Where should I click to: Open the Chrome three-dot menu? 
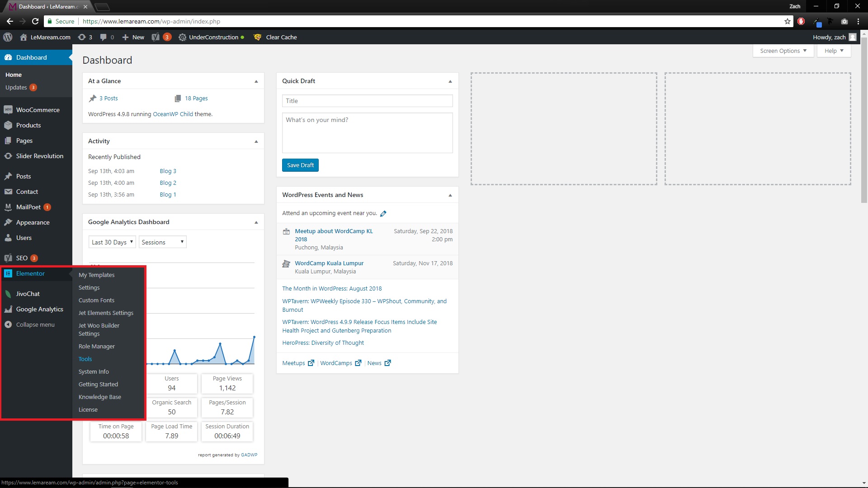click(858, 21)
